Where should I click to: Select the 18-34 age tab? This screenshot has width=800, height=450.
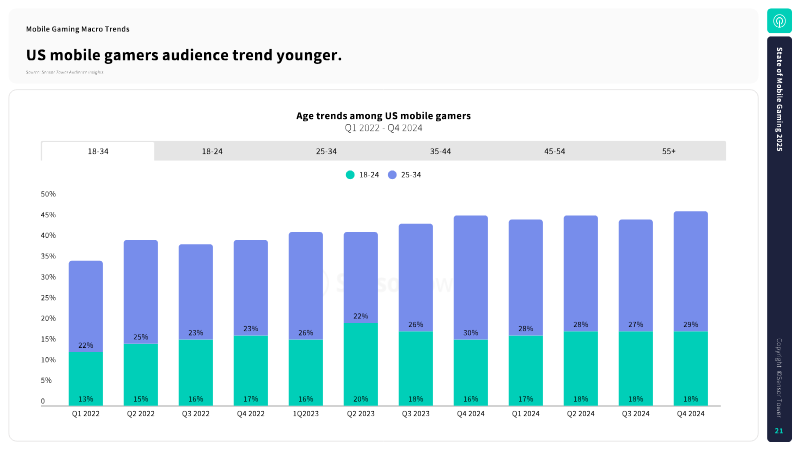tap(98, 152)
